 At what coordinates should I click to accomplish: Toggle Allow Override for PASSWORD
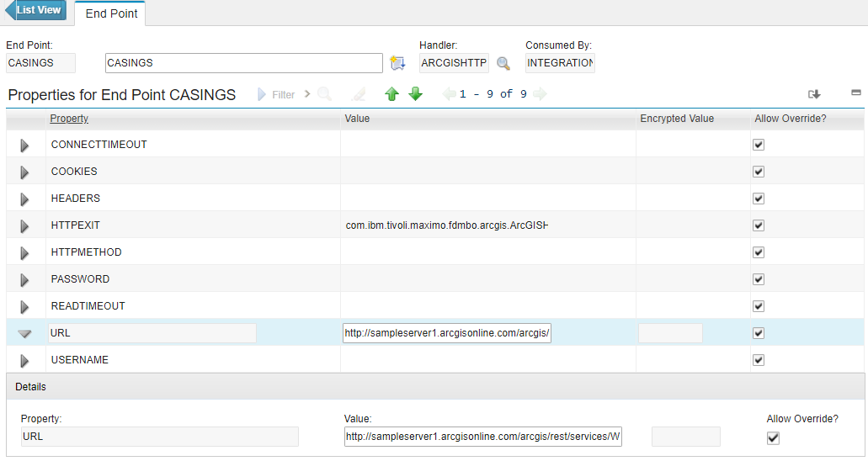(x=759, y=279)
